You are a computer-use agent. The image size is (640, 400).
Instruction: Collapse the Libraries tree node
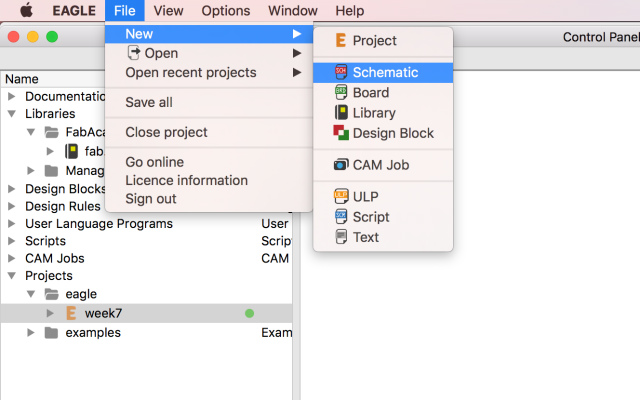pos(12,114)
